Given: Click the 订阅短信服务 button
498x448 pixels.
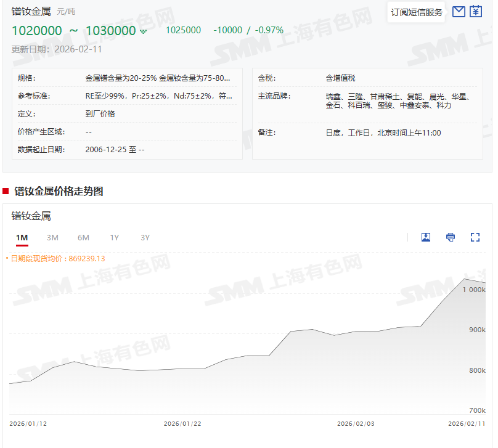Looking at the screenshot, I should 417,12.
